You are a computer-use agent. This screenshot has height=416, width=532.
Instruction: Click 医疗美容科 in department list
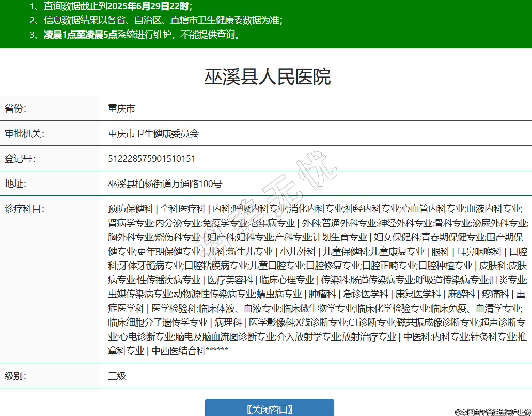click(x=230, y=280)
